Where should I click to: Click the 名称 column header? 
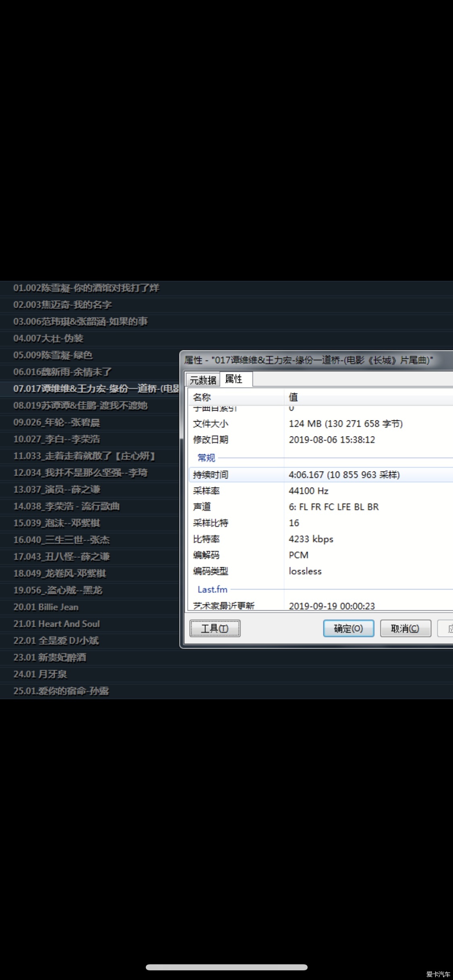(237, 397)
